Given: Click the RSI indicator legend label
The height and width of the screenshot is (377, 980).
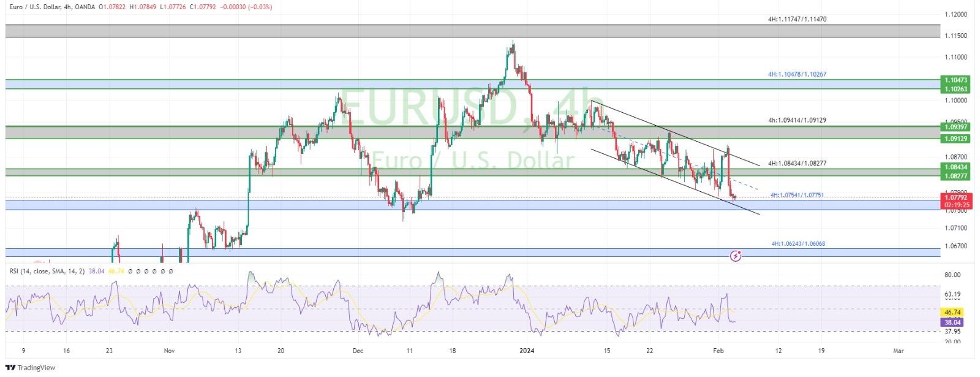Looking at the screenshot, I should coord(47,270).
